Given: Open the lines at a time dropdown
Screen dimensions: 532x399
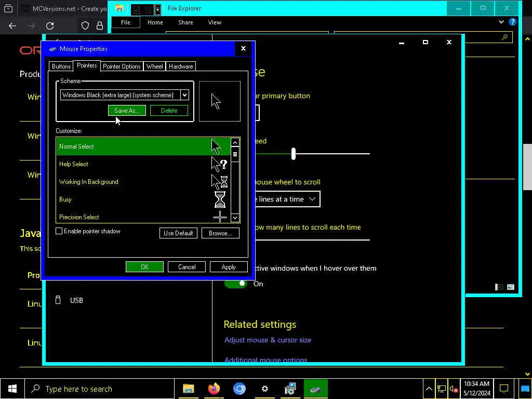Looking at the screenshot, I should click(x=288, y=199).
